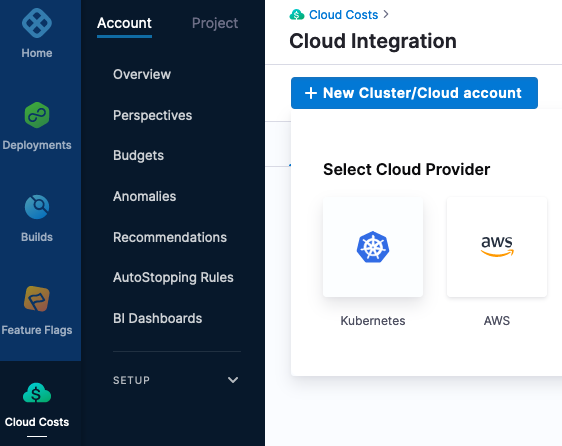
Task: Click the SETUP section label
Action: (132, 380)
